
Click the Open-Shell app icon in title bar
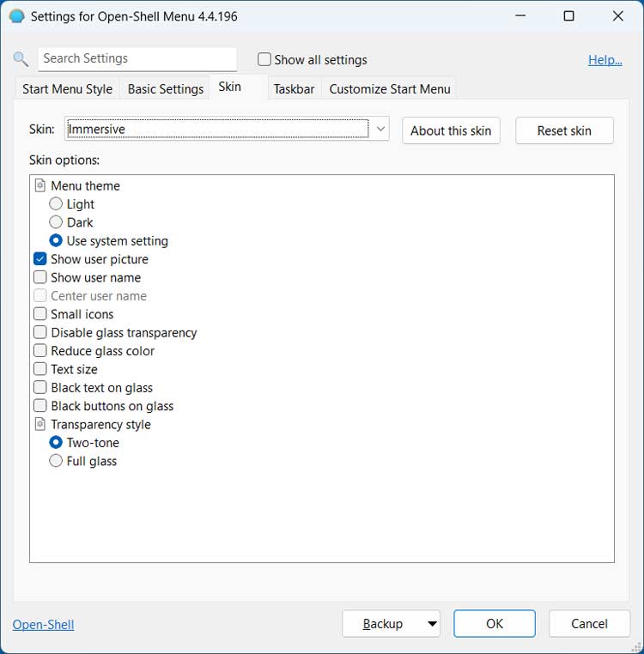(16, 16)
